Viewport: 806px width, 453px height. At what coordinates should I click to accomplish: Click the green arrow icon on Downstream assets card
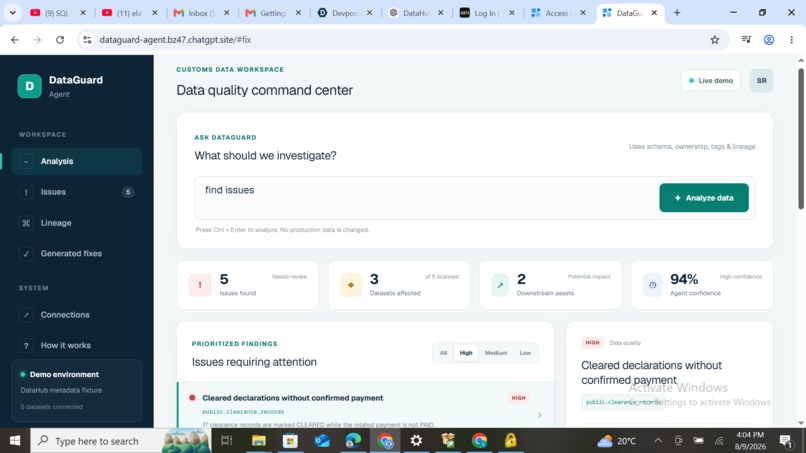pos(500,285)
